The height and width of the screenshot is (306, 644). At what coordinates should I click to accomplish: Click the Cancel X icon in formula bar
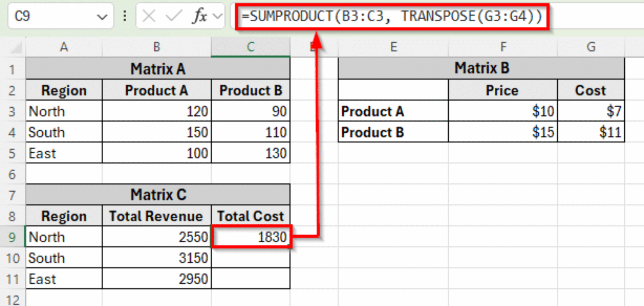(149, 16)
